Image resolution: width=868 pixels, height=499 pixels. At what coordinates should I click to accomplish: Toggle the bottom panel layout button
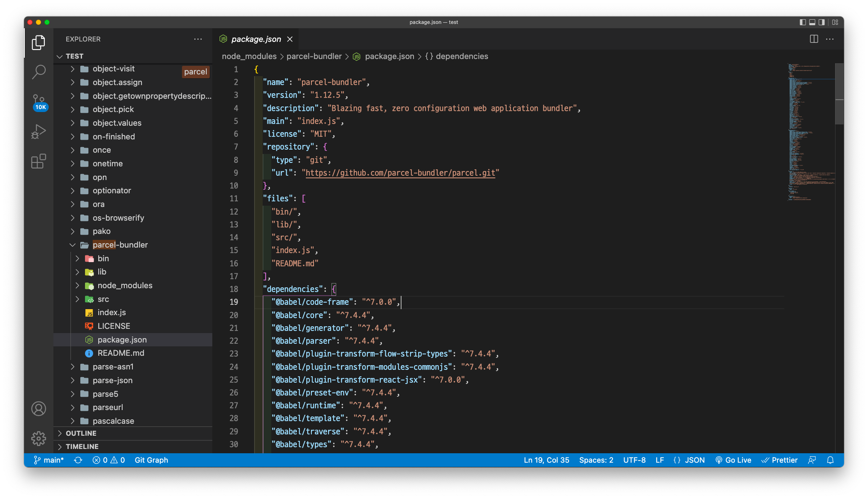tap(812, 22)
